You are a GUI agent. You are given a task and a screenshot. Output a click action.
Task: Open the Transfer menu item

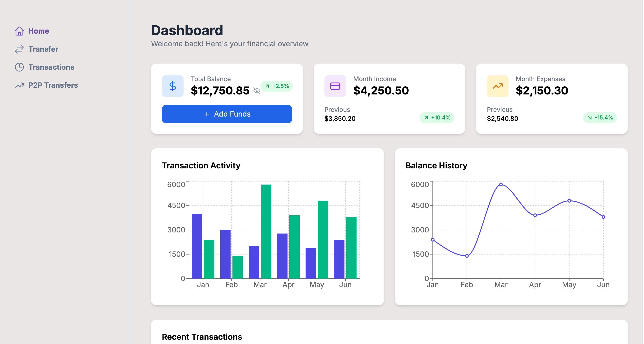pyautogui.click(x=43, y=49)
